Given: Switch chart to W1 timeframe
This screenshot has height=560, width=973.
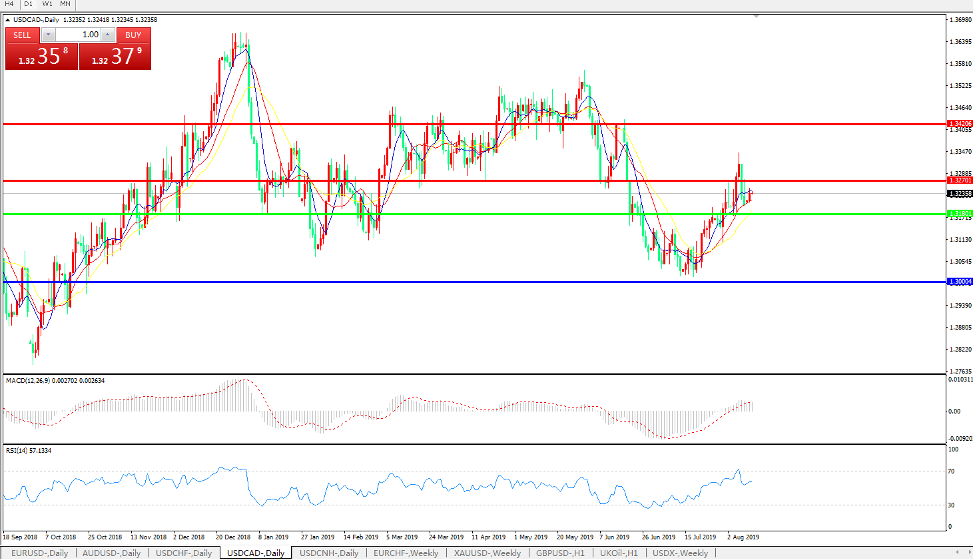Looking at the screenshot, I should (47, 4).
